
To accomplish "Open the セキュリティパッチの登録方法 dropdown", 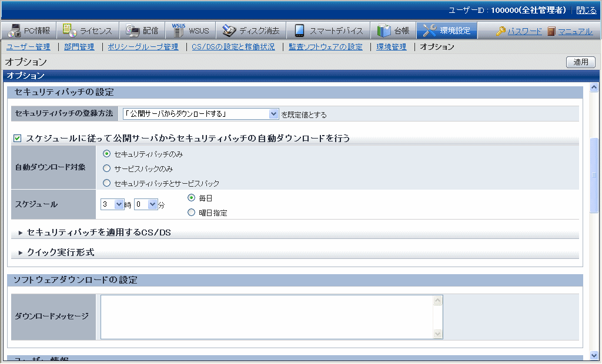I will click(x=201, y=114).
